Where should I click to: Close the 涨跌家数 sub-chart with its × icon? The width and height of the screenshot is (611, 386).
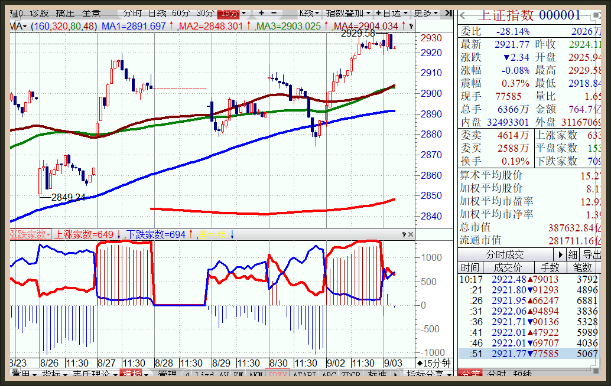pyautogui.click(x=410, y=234)
